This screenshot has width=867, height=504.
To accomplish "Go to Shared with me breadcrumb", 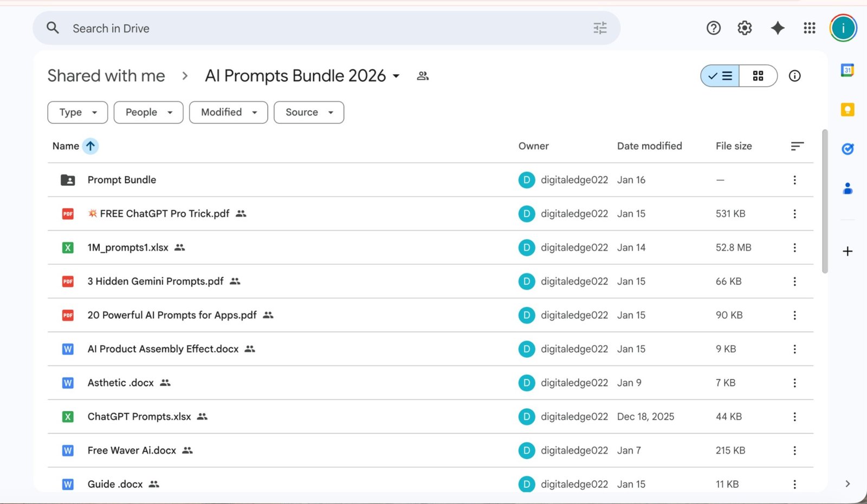I will [x=106, y=76].
